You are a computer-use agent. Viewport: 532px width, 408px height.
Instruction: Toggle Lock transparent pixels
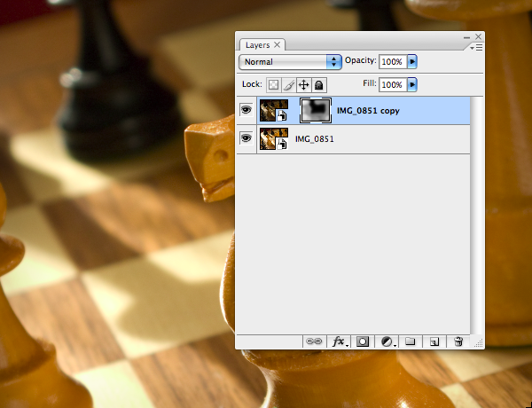pyautogui.click(x=274, y=85)
